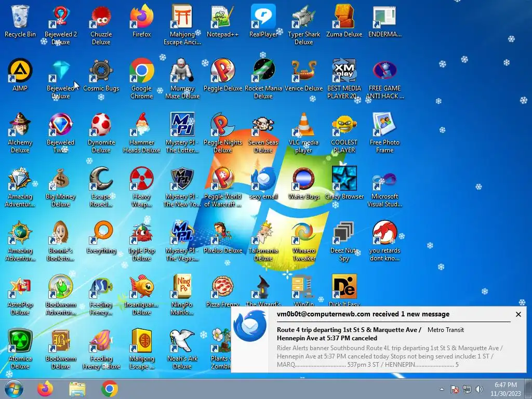
Task: Select the XMPlay BEST MEDIA PLAYER icon
Action: coord(344,79)
